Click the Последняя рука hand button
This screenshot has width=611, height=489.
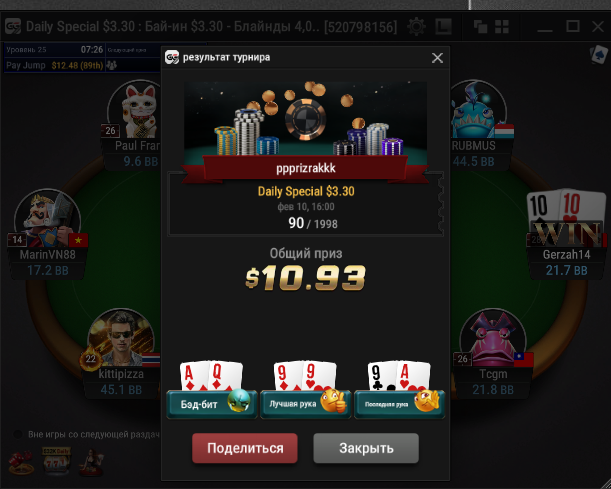399,404
